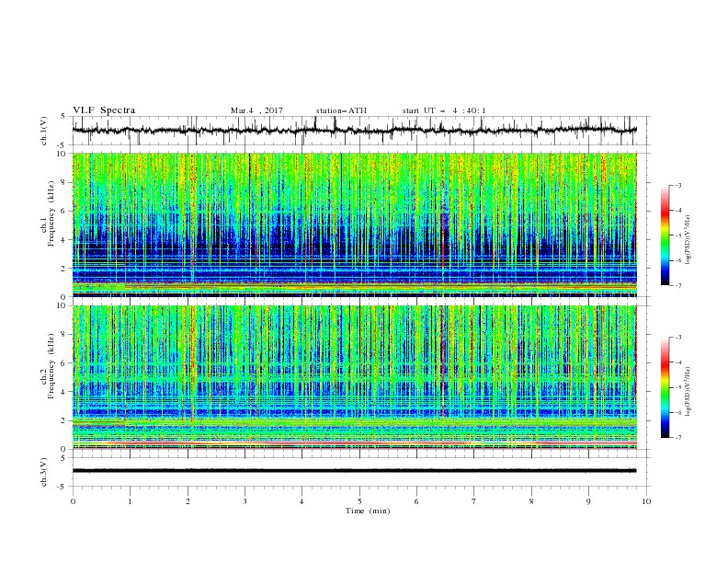Click the "-3" tick on upper colorbar
This screenshot has height=563, width=728.
678,185
